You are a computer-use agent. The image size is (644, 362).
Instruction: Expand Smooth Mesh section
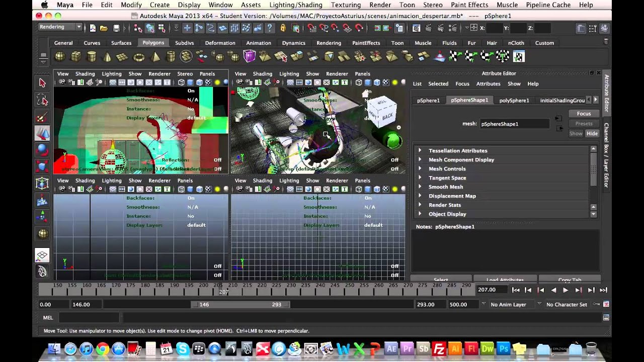tap(420, 187)
